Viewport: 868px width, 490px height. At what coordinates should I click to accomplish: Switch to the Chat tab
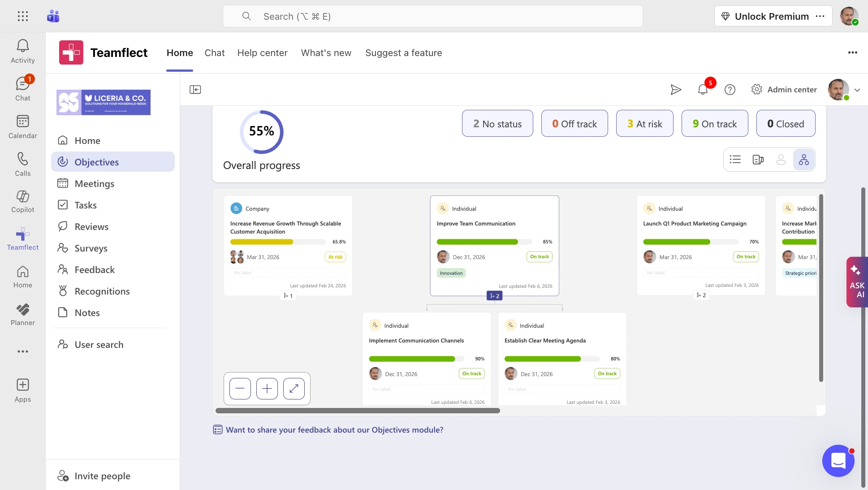(215, 53)
